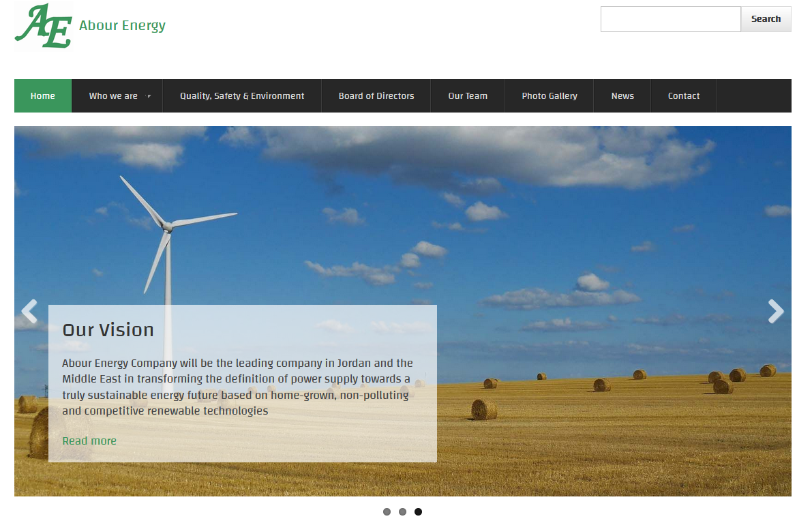Click the Our Vision heading
Viewport: 812px width, 521px height.
(108, 330)
